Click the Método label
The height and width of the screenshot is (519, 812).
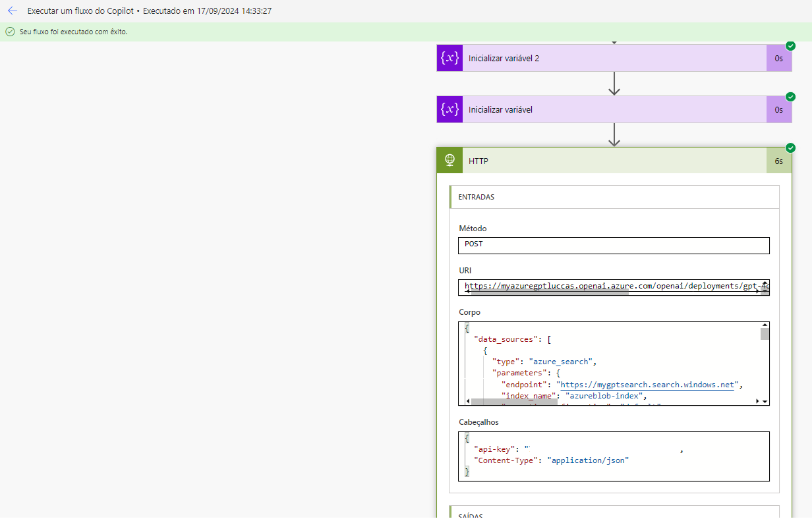(x=473, y=229)
